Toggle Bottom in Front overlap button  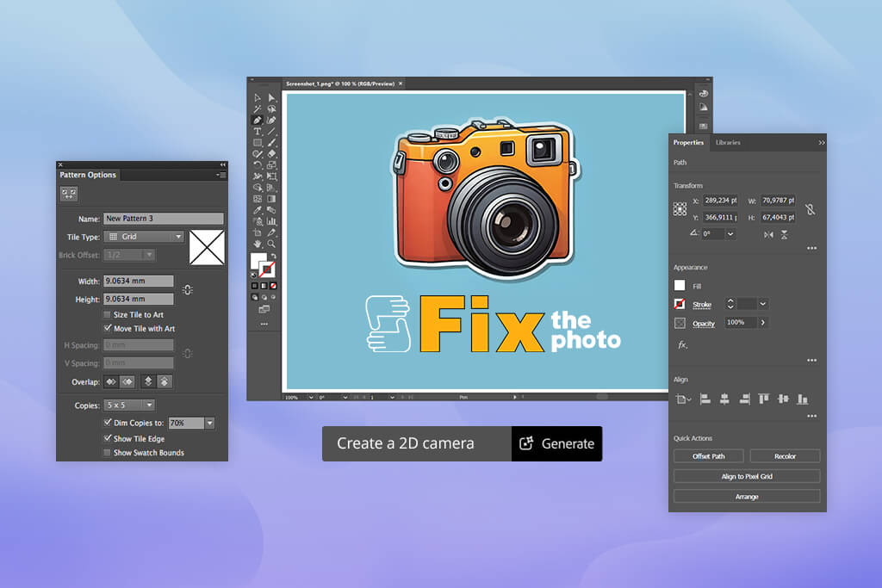(x=165, y=381)
